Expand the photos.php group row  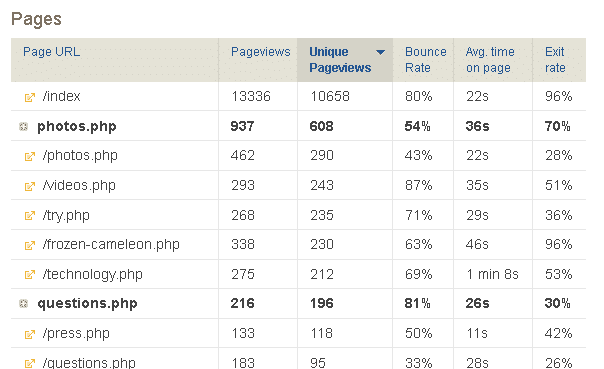pos(23,126)
